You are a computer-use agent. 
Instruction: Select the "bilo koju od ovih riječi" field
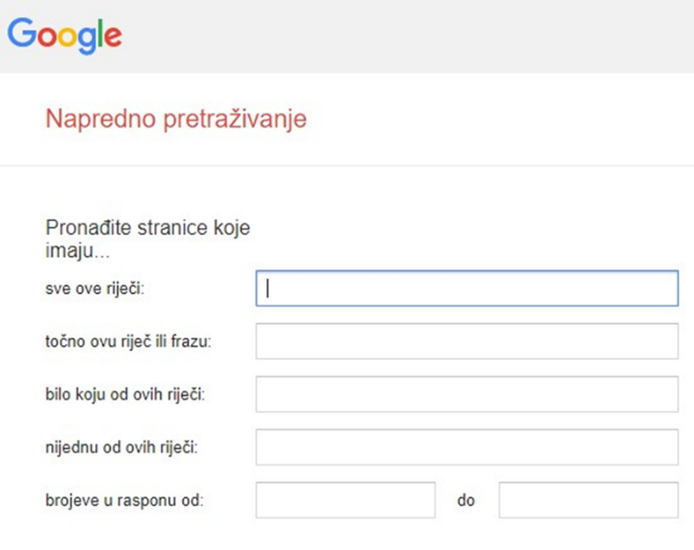pyautogui.click(x=467, y=394)
